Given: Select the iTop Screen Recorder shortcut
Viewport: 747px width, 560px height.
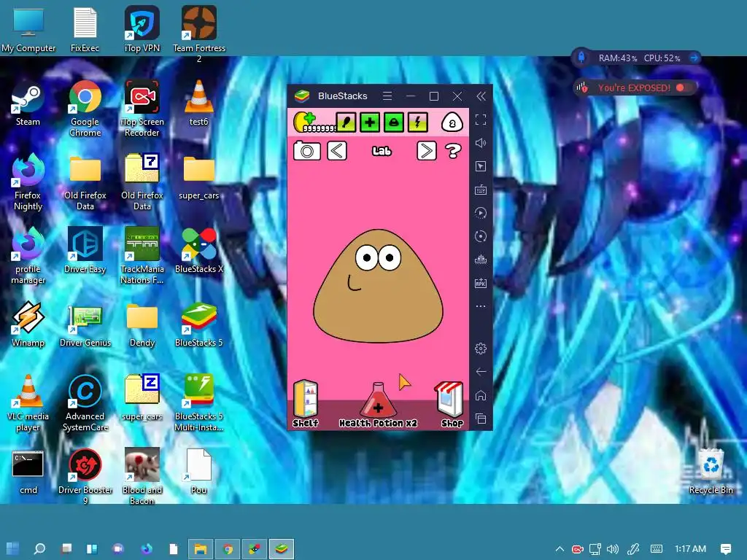Looking at the screenshot, I should click(142, 108).
